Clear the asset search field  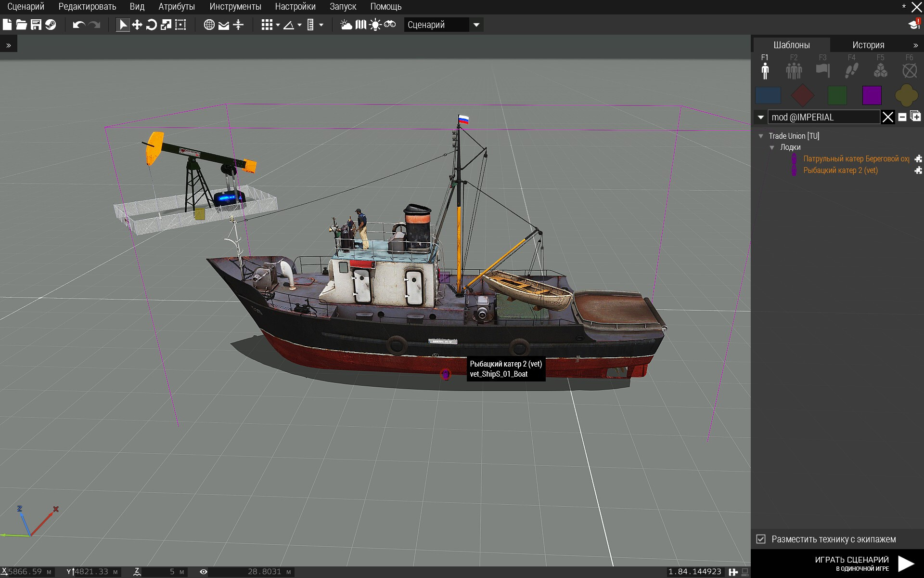pos(887,117)
